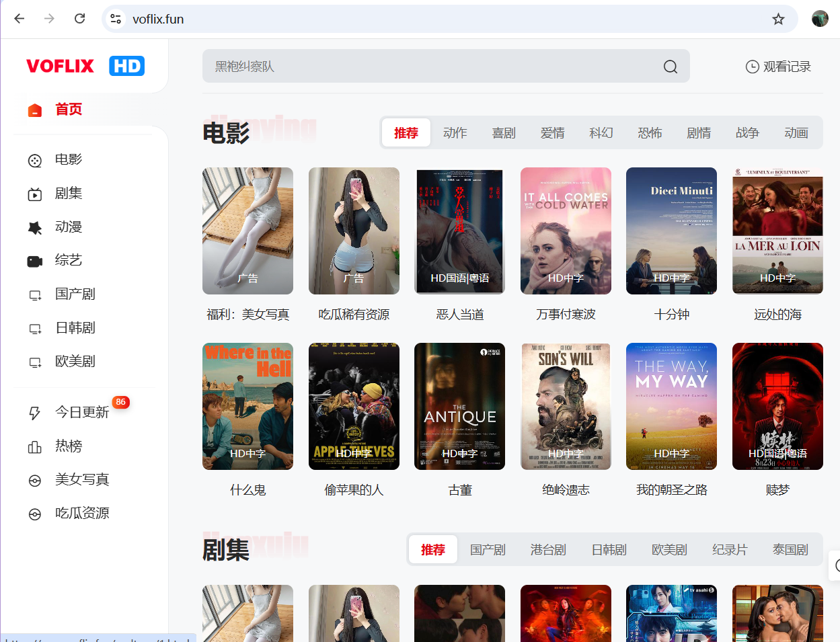This screenshot has width=840, height=642.
Task: Click the monitor icon beside 日韩剧
Action: point(35,328)
